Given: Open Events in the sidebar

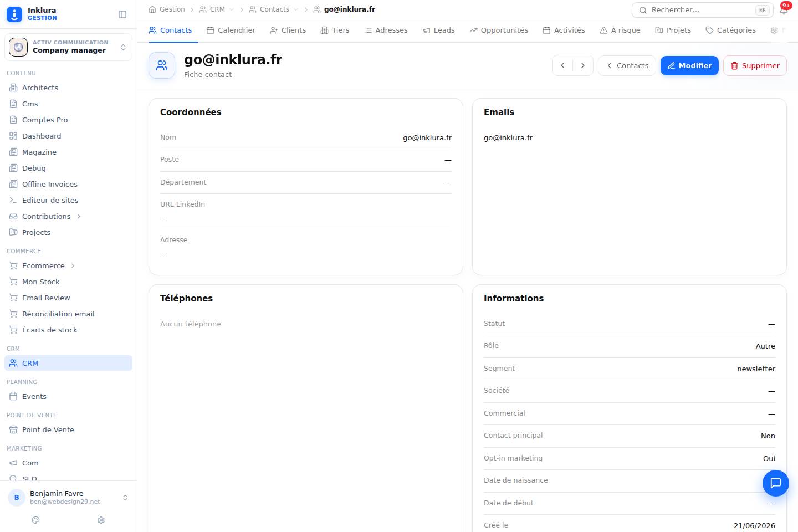Looking at the screenshot, I should point(68,396).
